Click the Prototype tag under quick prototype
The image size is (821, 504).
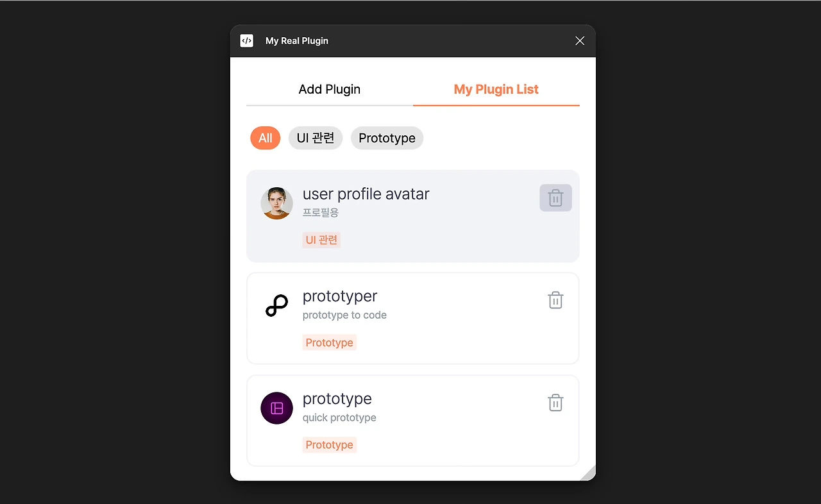tap(330, 445)
